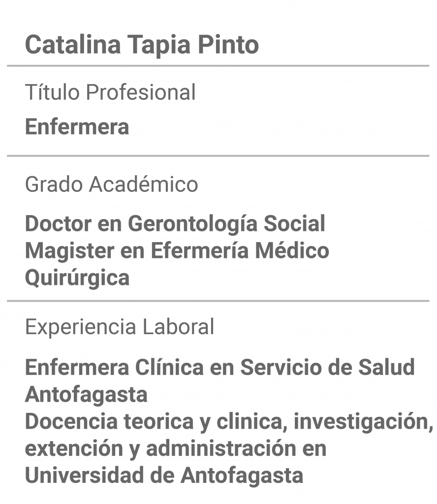Click Doctor en Gerontología Social line
437x504 pixels.
pos(175,224)
